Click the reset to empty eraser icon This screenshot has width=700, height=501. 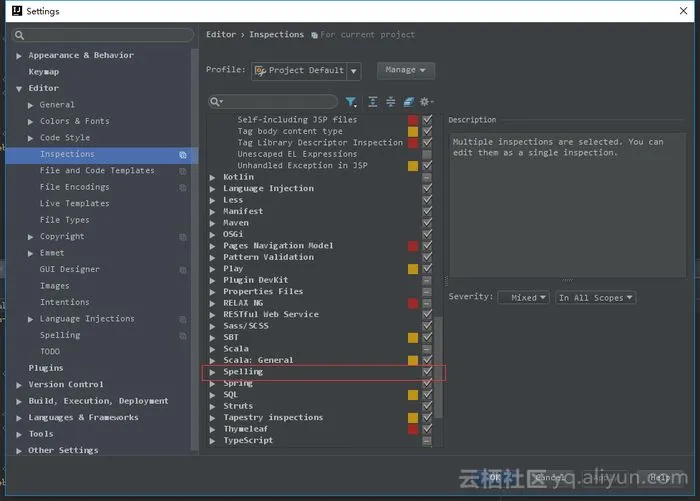click(408, 102)
